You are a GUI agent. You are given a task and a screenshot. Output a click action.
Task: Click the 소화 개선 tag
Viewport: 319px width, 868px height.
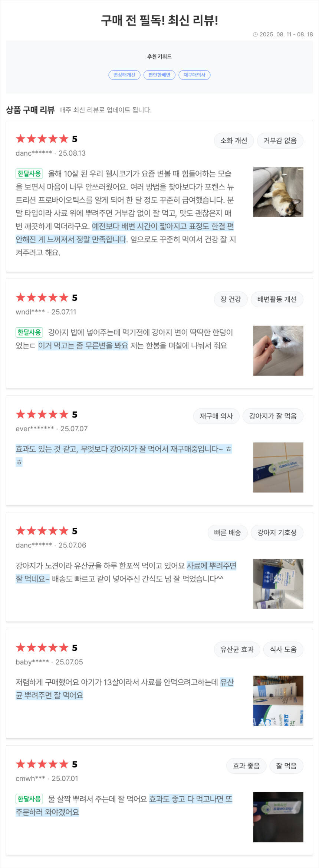234,140
